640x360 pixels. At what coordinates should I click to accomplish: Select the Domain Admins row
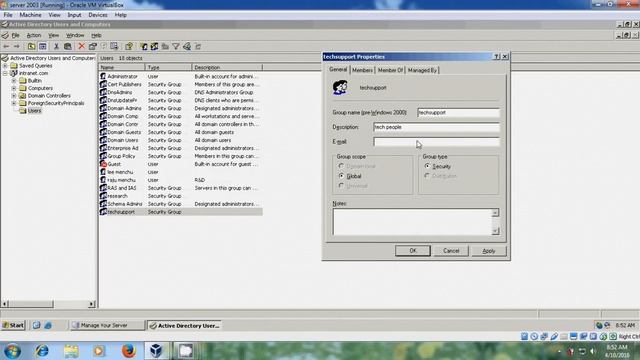tap(181, 108)
